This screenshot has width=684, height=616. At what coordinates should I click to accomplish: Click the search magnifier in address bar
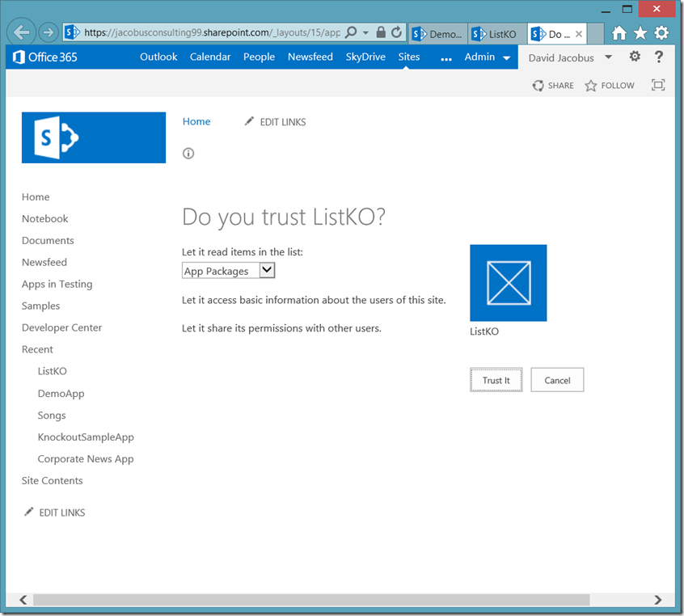pyautogui.click(x=351, y=32)
